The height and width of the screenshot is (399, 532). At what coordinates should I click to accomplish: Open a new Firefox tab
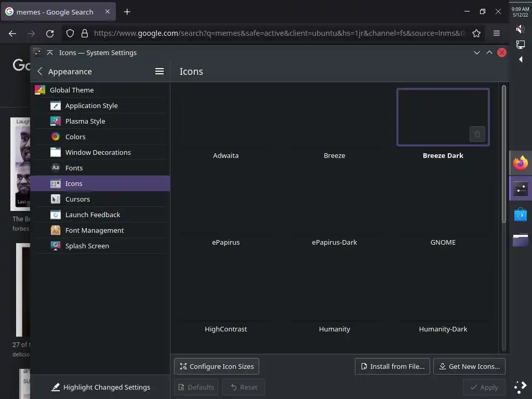click(x=127, y=12)
